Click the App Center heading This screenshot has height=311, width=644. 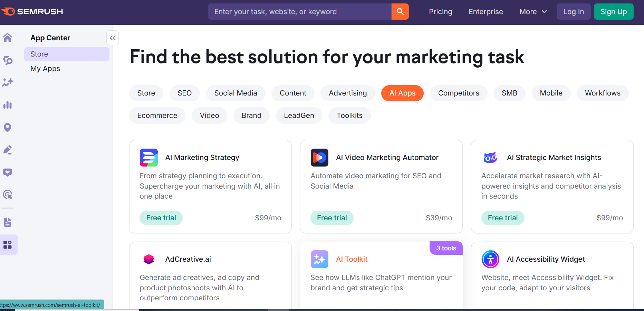pyautogui.click(x=50, y=38)
